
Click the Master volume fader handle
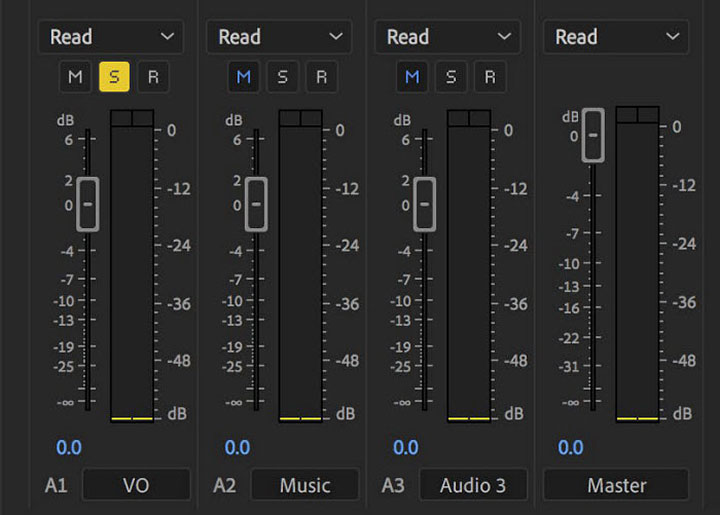coord(593,134)
